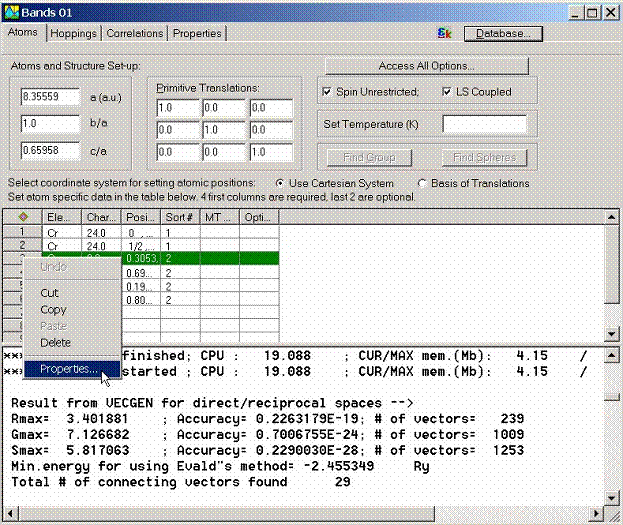Toggle the Spin Unrestricted checkbox
Viewport: 623px width, 525px height.
point(328,92)
